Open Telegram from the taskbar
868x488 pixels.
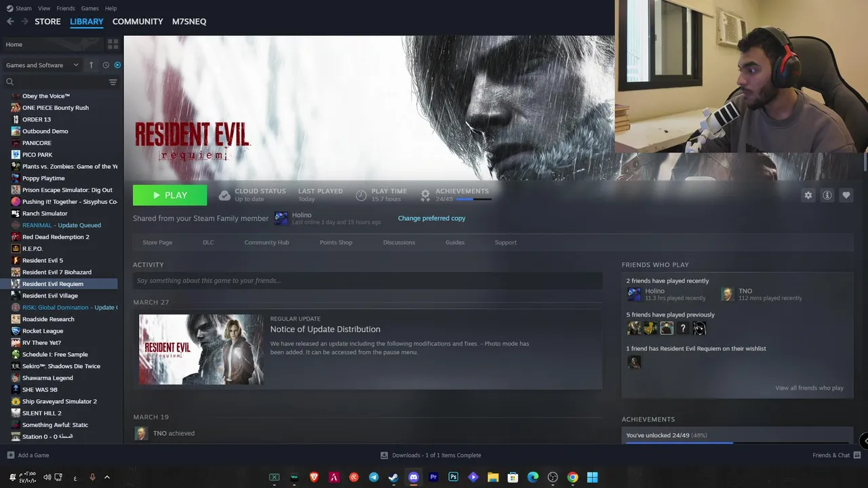[374, 477]
